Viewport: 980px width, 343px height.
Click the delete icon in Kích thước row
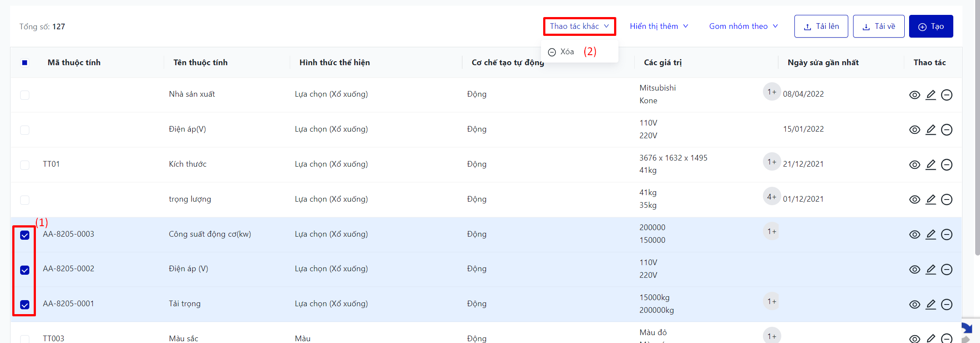[947, 164]
